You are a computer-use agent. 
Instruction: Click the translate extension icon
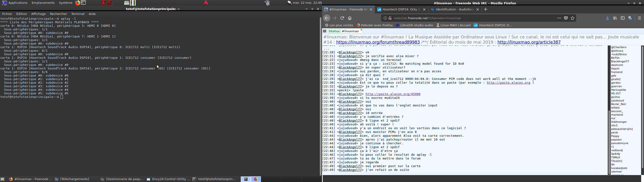click(x=630, y=18)
